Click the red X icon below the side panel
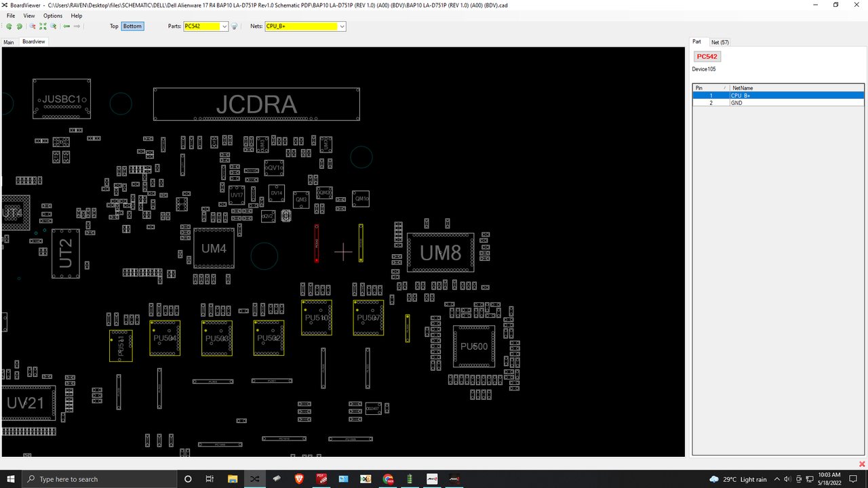The height and width of the screenshot is (488, 868). click(x=862, y=464)
